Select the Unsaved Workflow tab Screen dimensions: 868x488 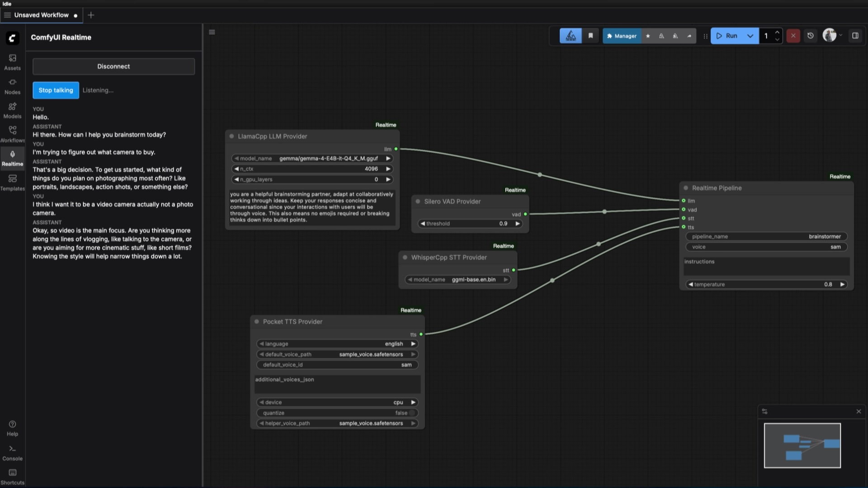[x=41, y=15]
